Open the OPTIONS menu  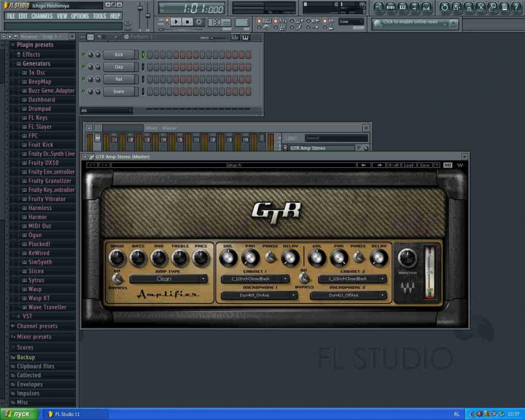click(78, 16)
